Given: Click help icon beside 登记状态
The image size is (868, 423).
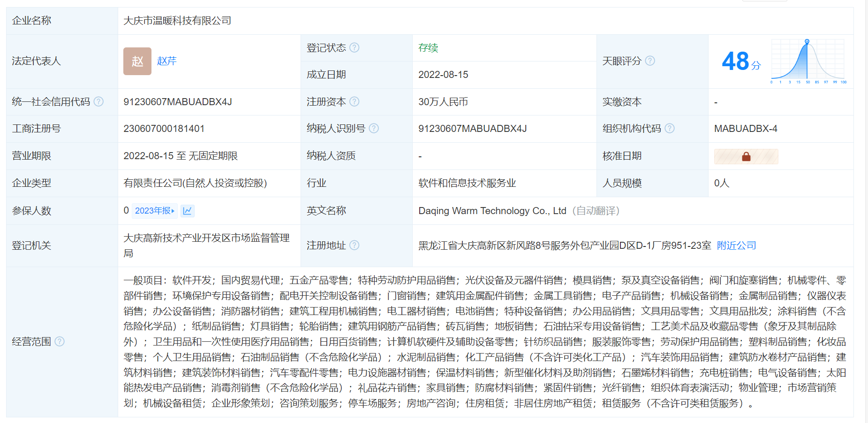Looking at the screenshot, I should (x=355, y=47).
